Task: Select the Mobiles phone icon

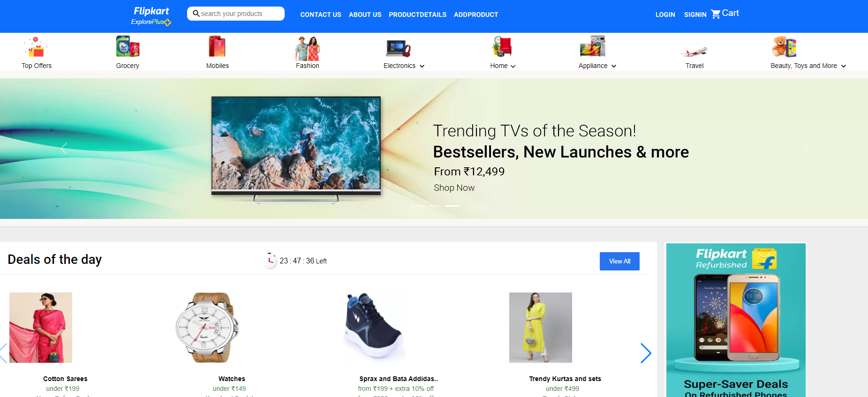Action: [x=217, y=46]
